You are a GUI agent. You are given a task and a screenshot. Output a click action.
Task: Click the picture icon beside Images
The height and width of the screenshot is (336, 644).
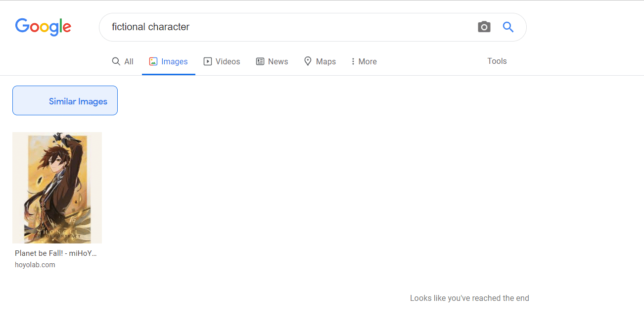(x=153, y=61)
